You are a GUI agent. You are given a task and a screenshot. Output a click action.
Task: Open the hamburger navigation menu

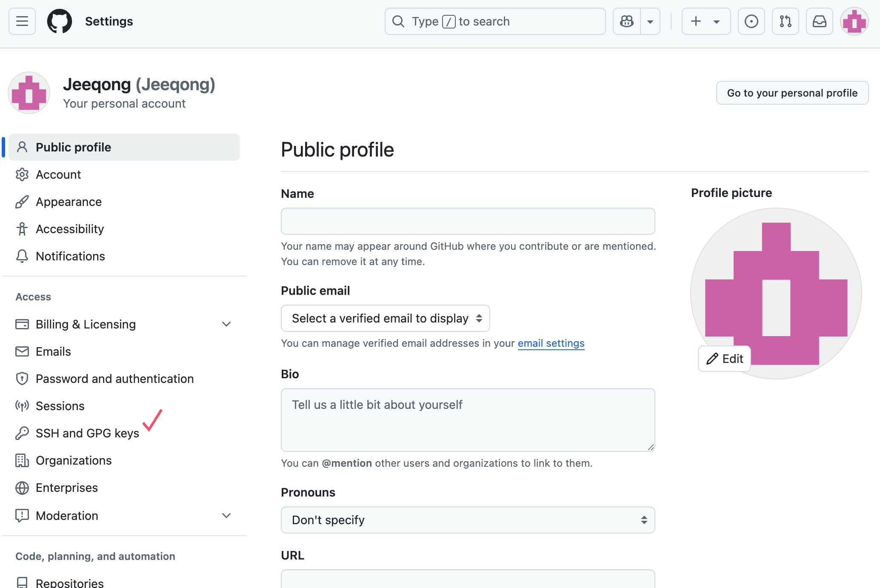pyautogui.click(x=22, y=21)
